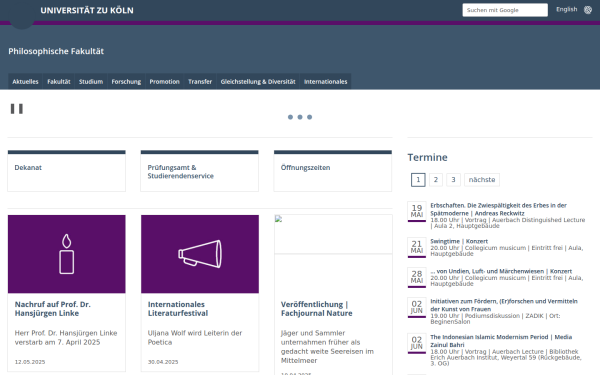The height and width of the screenshot is (375, 600).
Task: Open Indonesian Islamic Modernism Period event
Action: [501, 341]
